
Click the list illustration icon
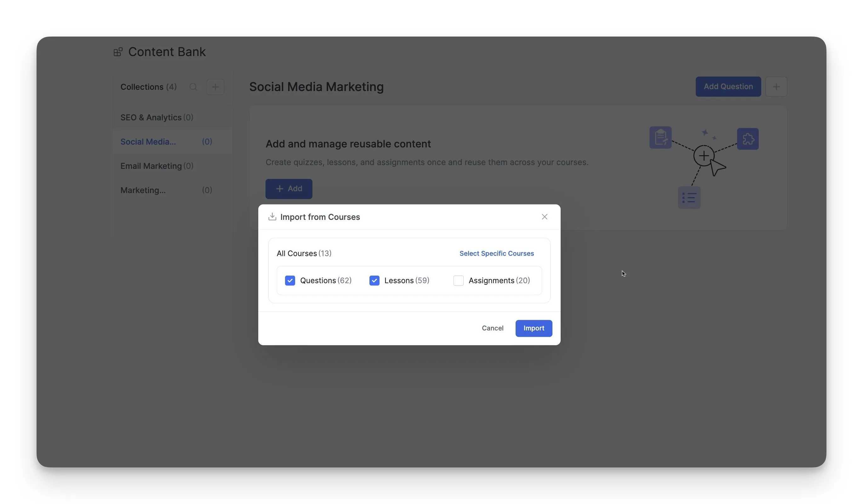pyautogui.click(x=689, y=198)
